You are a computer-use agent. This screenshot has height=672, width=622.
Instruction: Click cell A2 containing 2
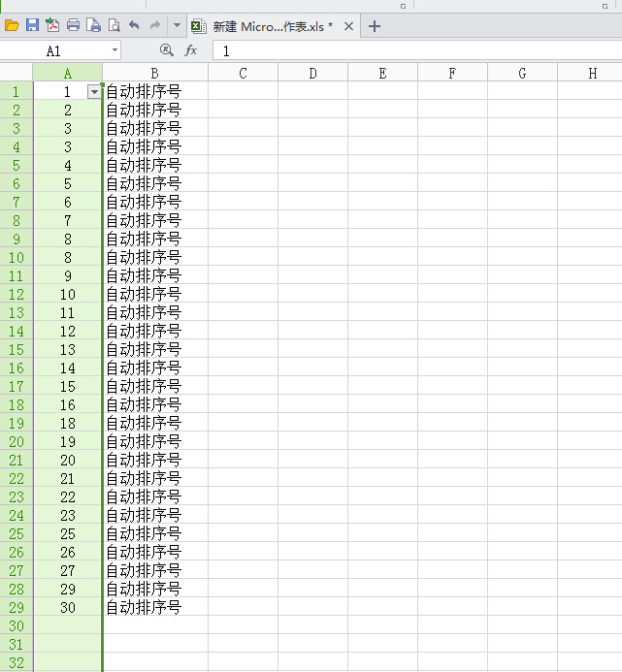click(68, 111)
